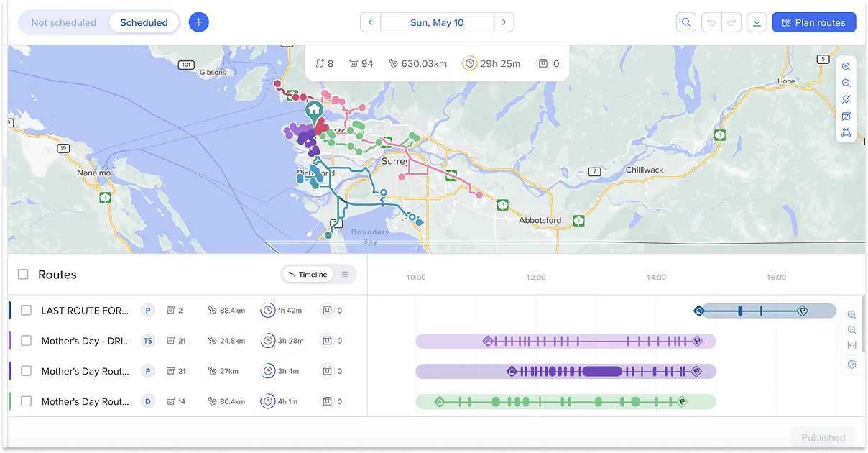868x453 pixels.
Task: Click duration clock icon for 4h 1m route
Action: coord(267,401)
